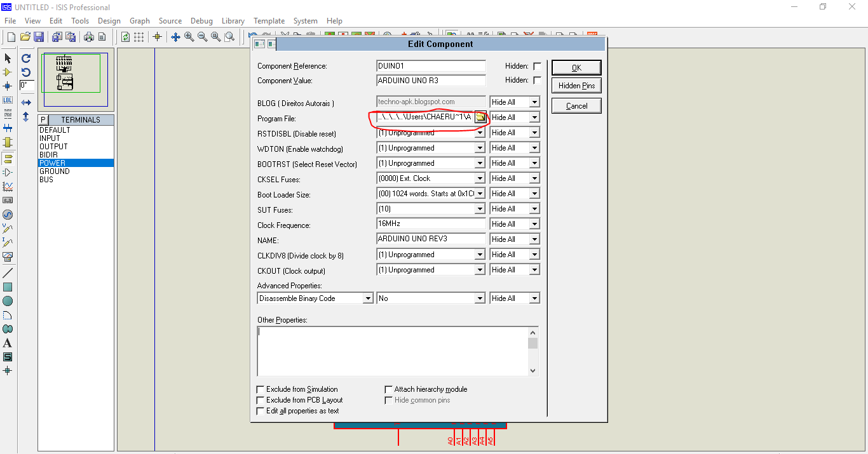Toggle Hidden checkbox for Component Reference

click(537, 66)
